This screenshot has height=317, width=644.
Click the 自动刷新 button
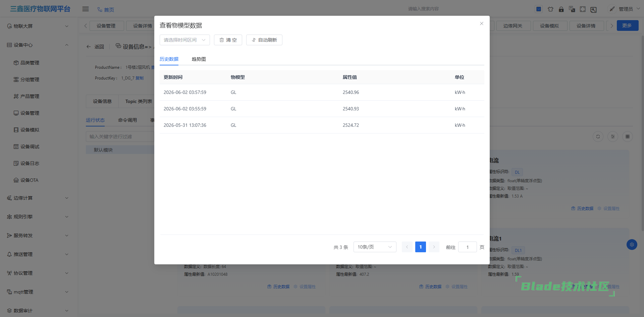coord(264,40)
